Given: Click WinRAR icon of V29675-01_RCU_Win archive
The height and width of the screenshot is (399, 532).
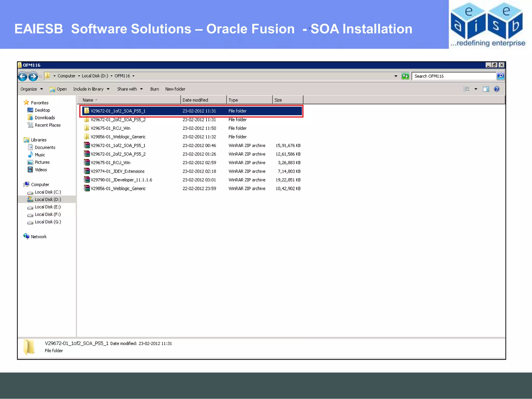Looking at the screenshot, I should [87, 163].
